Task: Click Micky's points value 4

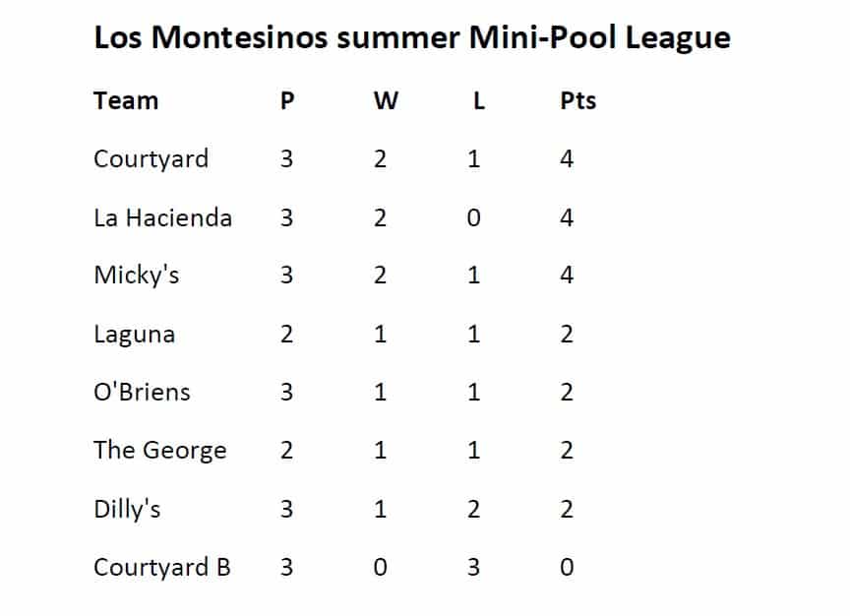Action: tap(567, 275)
